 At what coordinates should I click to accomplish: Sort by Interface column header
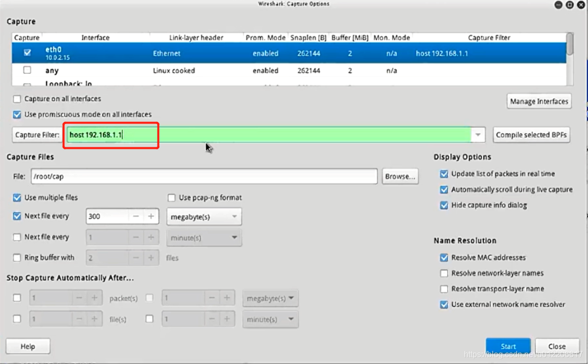[96, 37]
